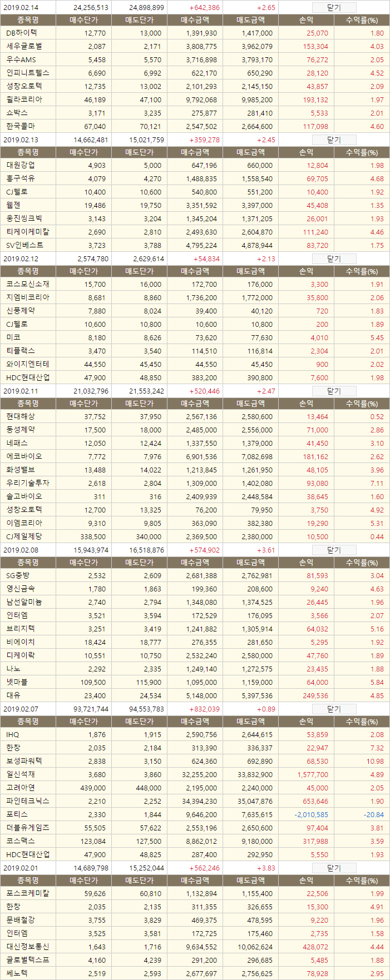Select the 웅진씽크빅 entry
Viewport: 390px width, 980px height.
[x=24, y=219]
